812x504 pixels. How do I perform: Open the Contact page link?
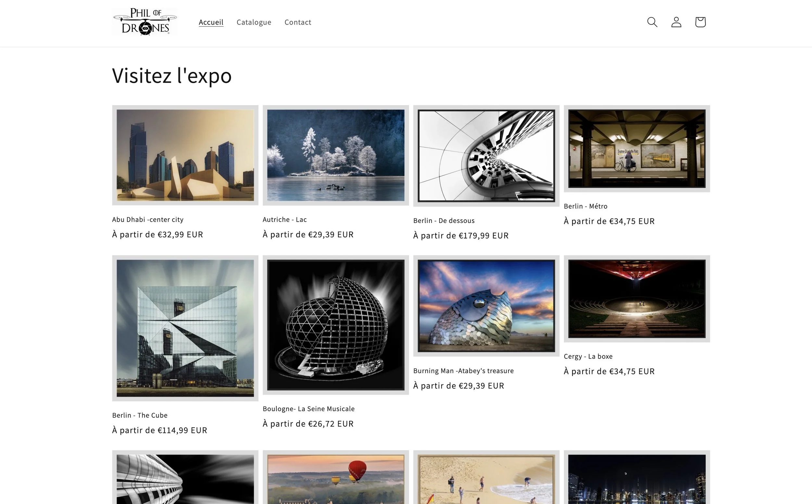coord(298,22)
